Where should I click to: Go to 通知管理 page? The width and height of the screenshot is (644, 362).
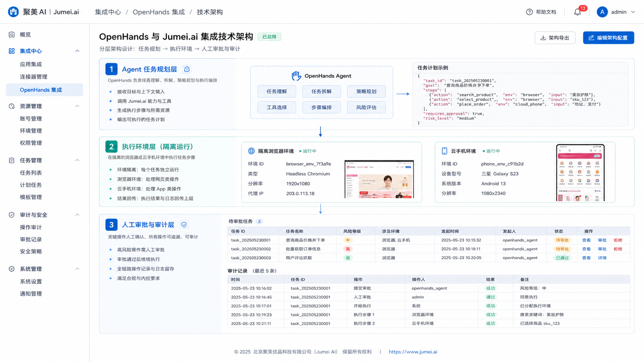tap(31, 294)
